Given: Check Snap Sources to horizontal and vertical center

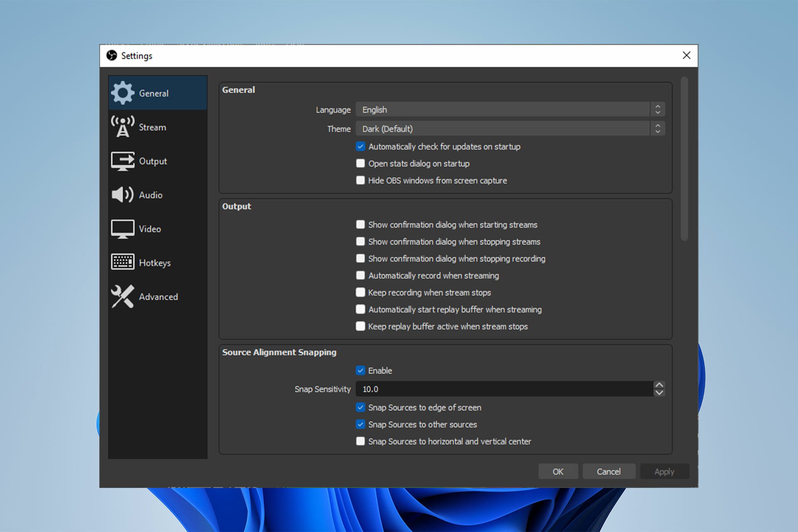Looking at the screenshot, I should [x=360, y=441].
